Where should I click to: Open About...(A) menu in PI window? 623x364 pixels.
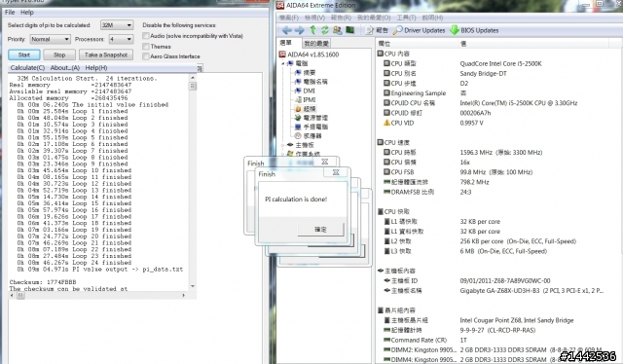coord(65,68)
